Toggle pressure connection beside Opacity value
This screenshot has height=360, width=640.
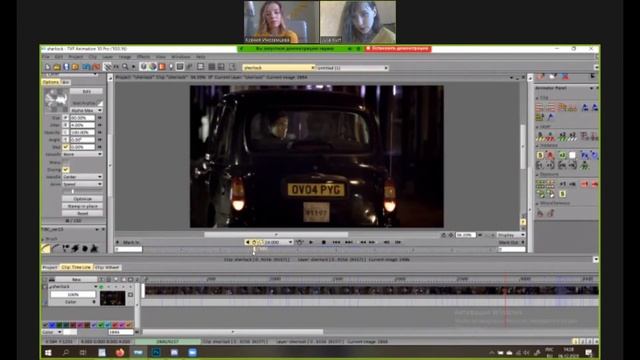(66, 132)
